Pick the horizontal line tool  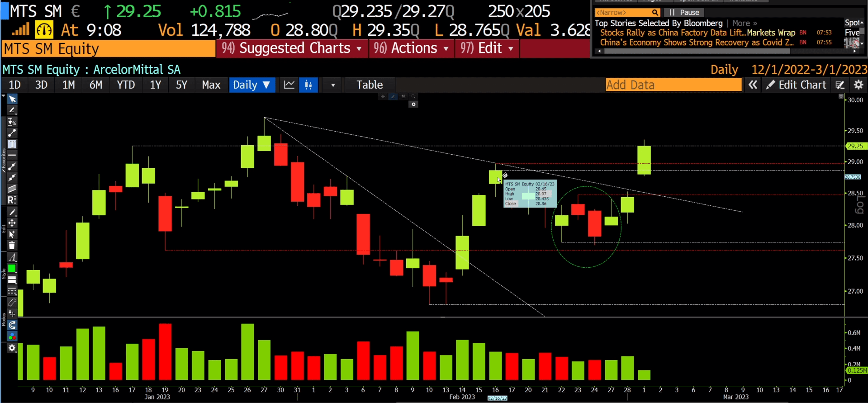pyautogui.click(x=12, y=155)
